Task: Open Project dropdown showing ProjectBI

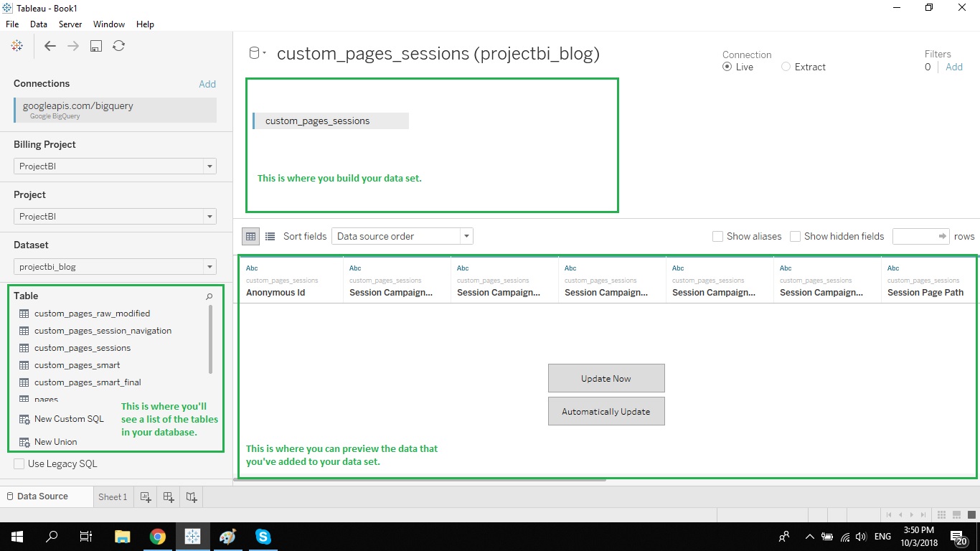Action: [115, 217]
